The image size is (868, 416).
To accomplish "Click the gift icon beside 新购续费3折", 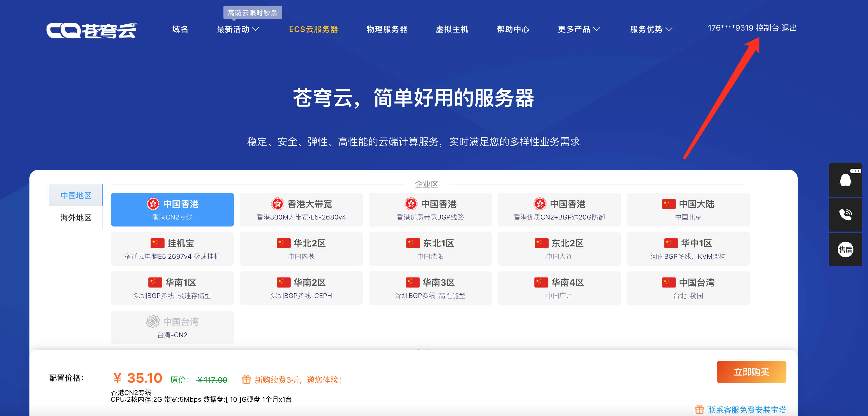I will (x=246, y=380).
